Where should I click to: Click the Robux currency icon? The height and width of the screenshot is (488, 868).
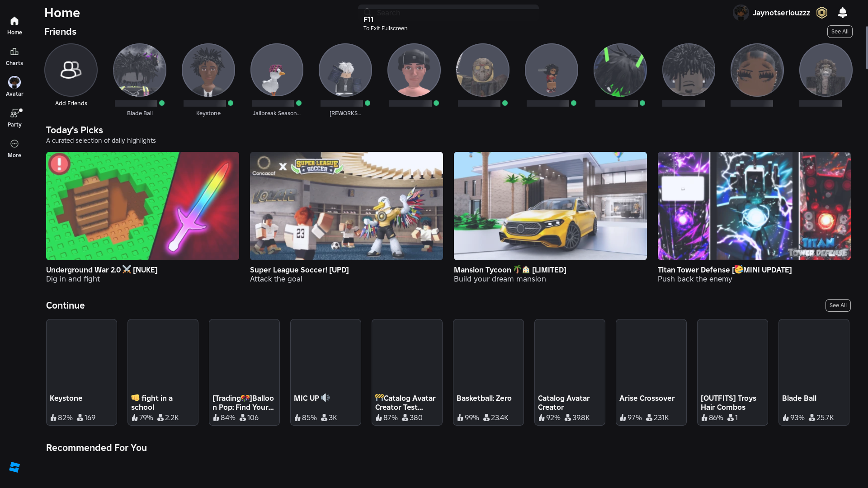pos(821,13)
